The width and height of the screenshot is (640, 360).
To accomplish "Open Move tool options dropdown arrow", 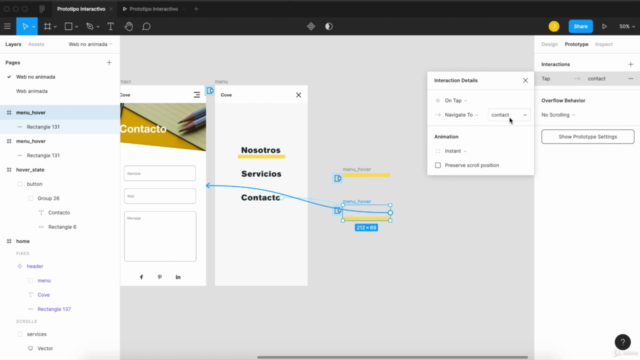I will pyautogui.click(x=33, y=27).
